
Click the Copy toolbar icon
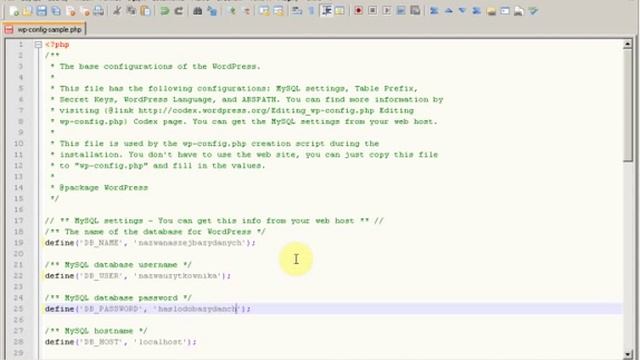[x=131, y=11]
